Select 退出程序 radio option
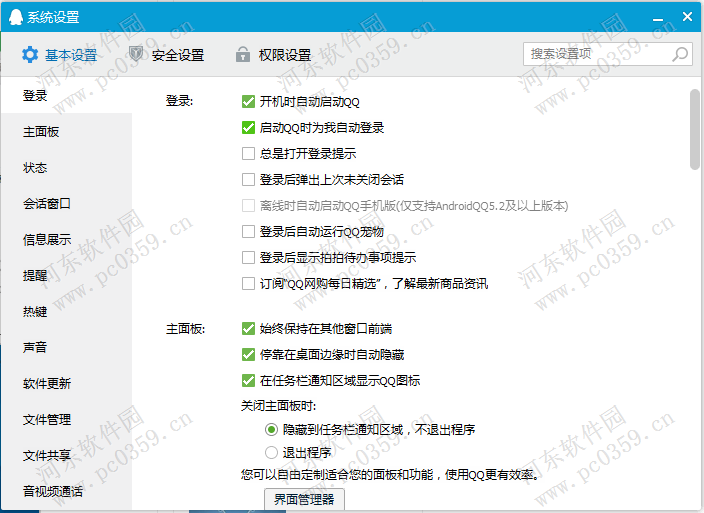 pyautogui.click(x=271, y=452)
